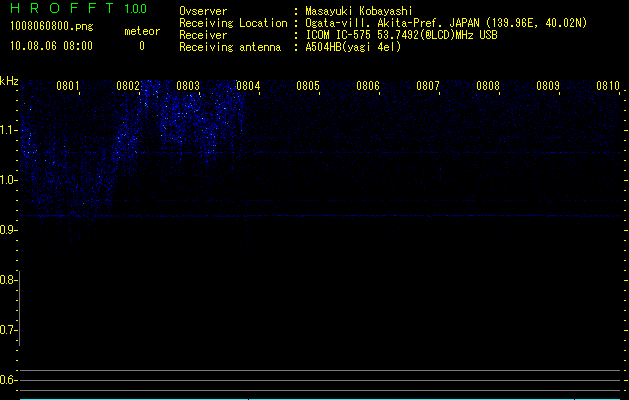Click the 0809 time marker

tap(548, 86)
